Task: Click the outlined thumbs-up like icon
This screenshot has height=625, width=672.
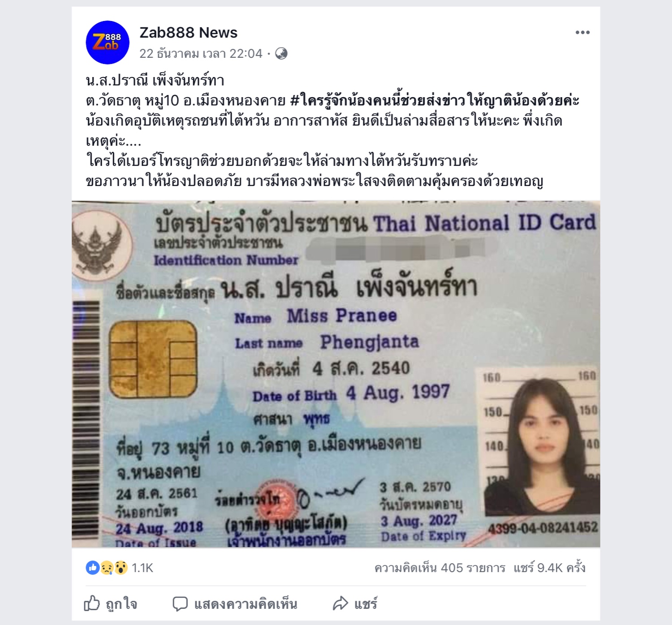Action: click(x=92, y=603)
